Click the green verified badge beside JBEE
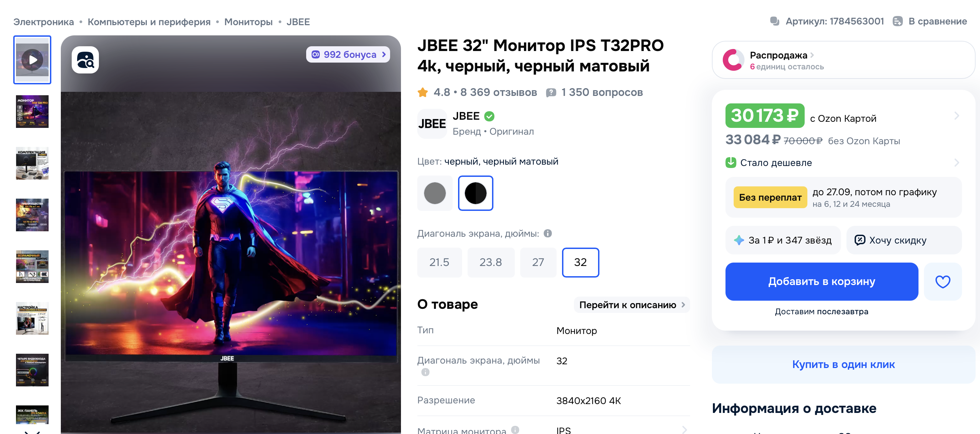Image resolution: width=980 pixels, height=434 pixels. 489,116
